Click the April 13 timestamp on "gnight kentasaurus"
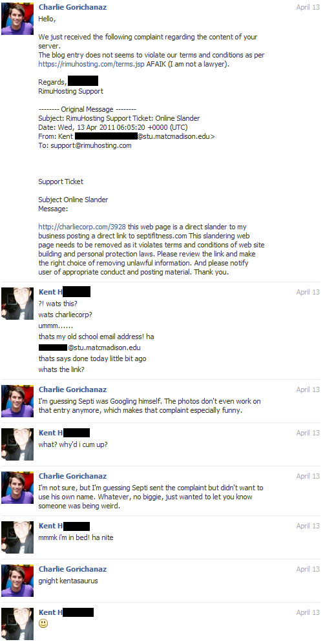The width and height of the screenshot is (325, 644). pyautogui.click(x=308, y=569)
